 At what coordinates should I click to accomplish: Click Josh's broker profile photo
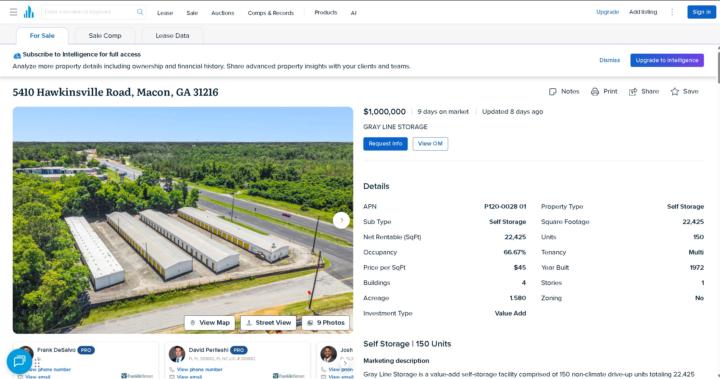coord(328,354)
